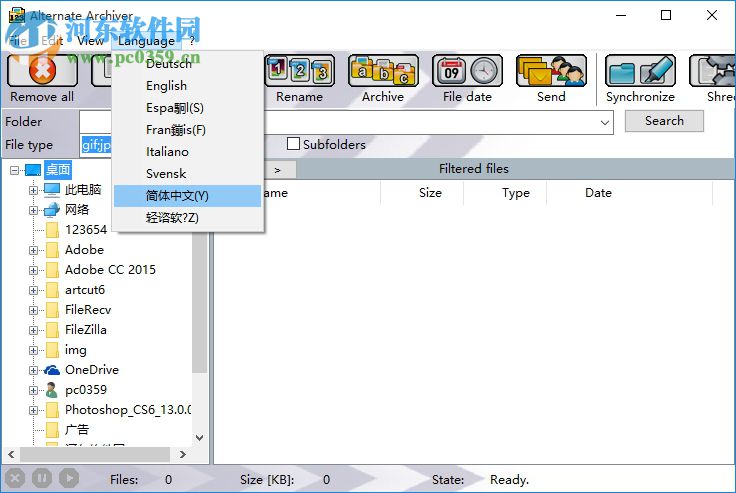Click the tree scroll right arrow
736x493 pixels.
click(x=183, y=454)
